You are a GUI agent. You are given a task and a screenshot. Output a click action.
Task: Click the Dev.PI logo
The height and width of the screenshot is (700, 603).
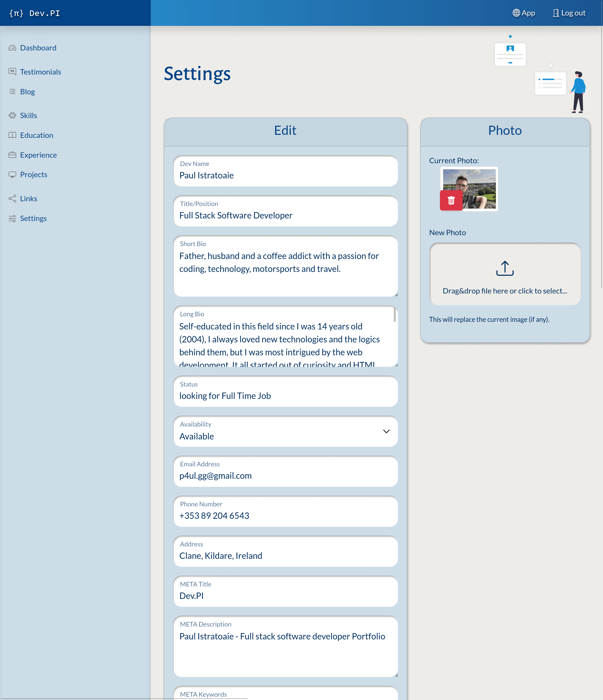pos(34,13)
